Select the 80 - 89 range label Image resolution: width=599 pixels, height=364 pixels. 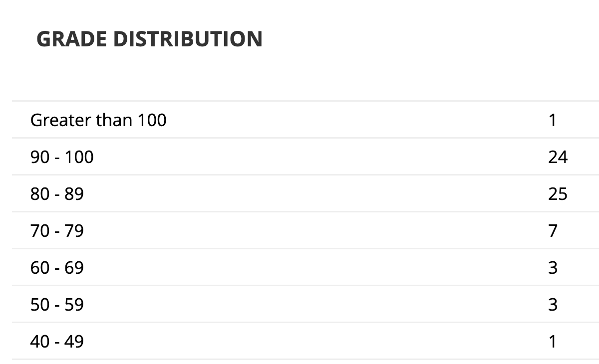57,194
